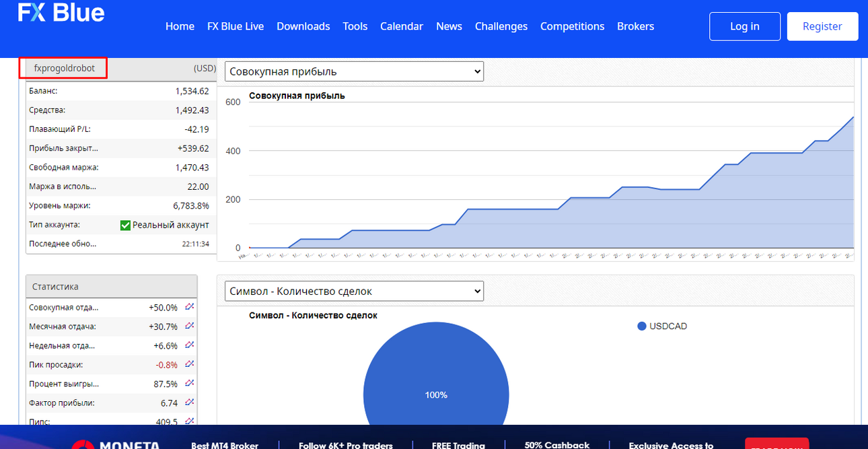Image resolution: width=868 pixels, height=449 pixels.
Task: Click the Свободная маржа value 1,470.43
Action: click(192, 167)
